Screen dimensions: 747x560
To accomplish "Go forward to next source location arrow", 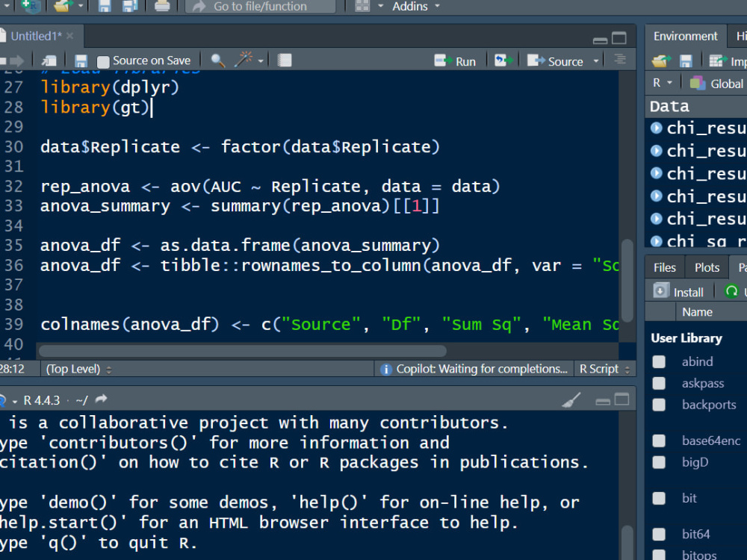I will (x=16, y=61).
